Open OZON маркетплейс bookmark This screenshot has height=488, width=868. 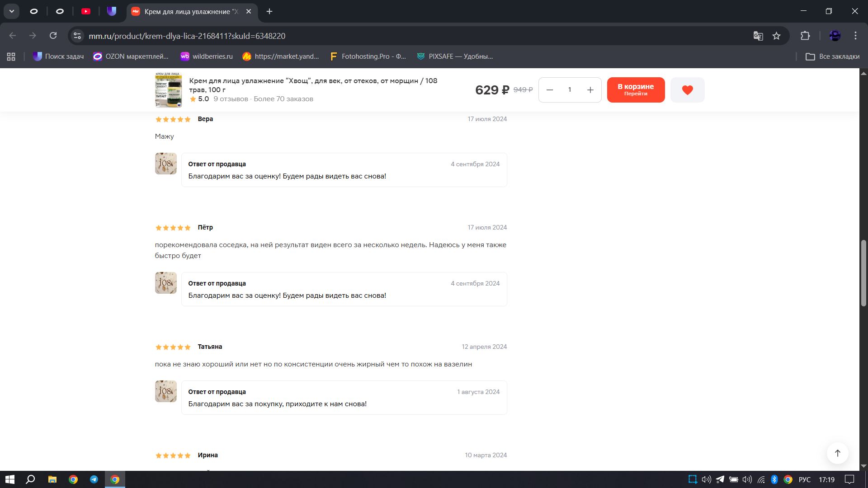pos(131,56)
